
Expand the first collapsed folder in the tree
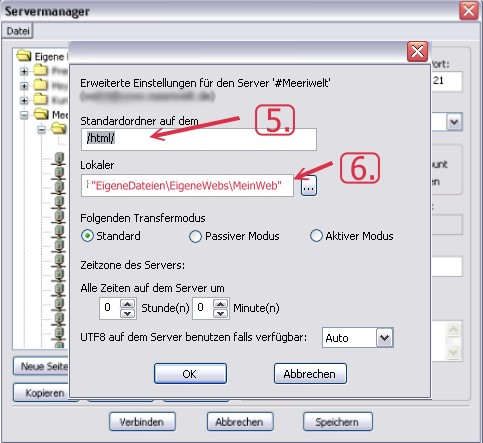click(24, 71)
